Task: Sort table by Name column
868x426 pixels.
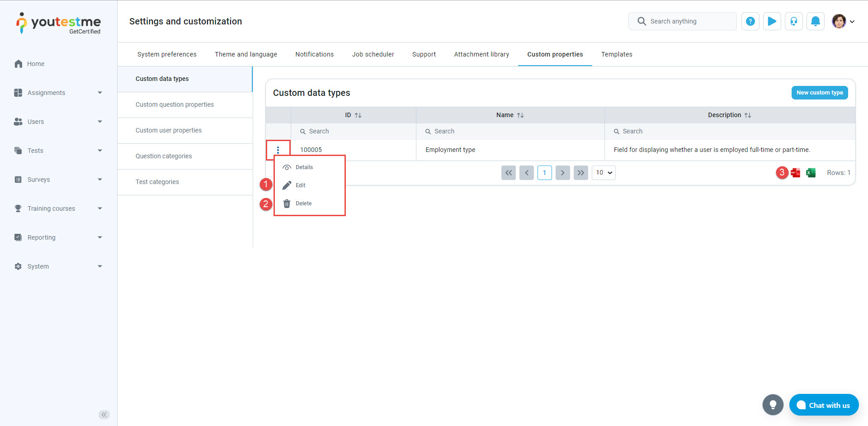Action: [520, 115]
